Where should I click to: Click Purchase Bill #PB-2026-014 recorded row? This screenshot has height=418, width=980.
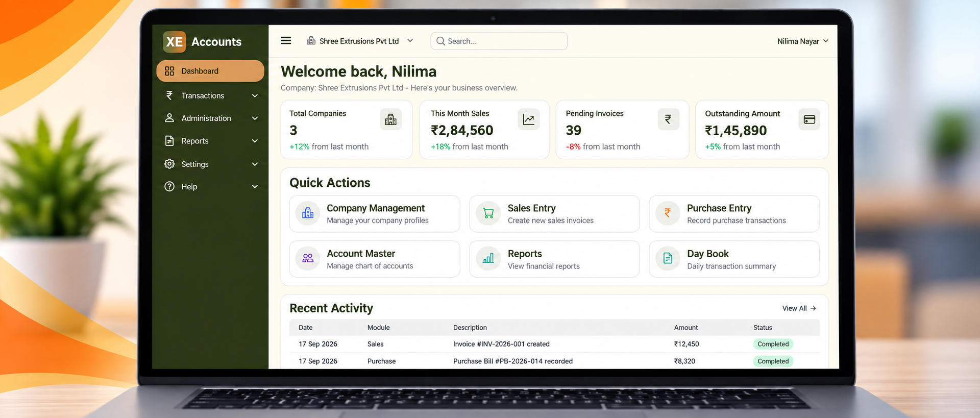coord(554,361)
